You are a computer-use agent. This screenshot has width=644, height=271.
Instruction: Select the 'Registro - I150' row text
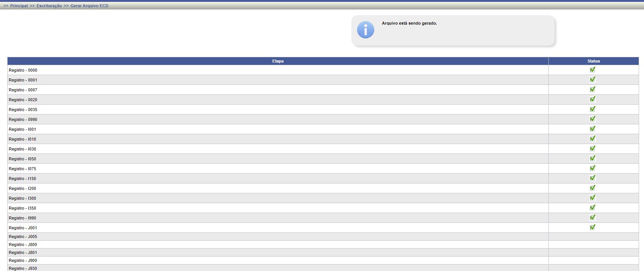pos(22,179)
